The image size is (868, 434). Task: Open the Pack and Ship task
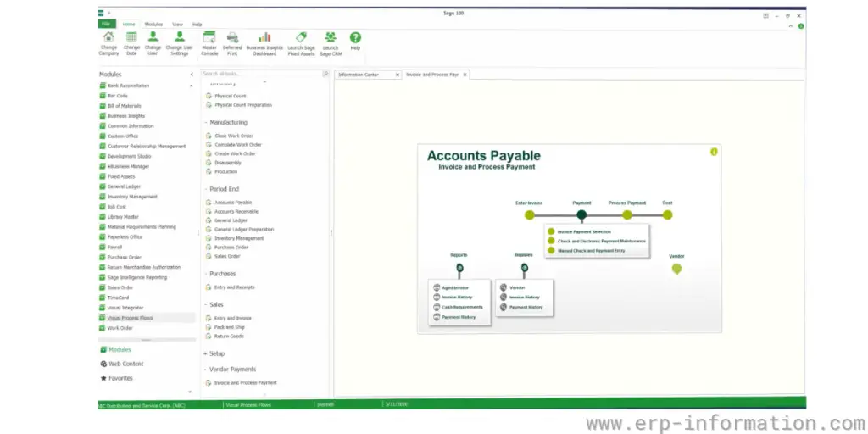(229, 327)
